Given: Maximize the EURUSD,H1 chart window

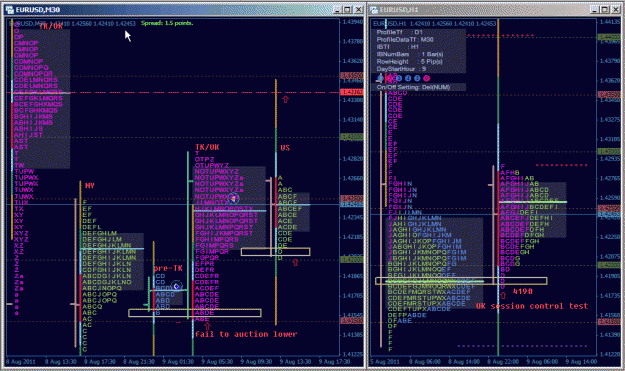Looking at the screenshot, I should pyautogui.click(x=605, y=10).
